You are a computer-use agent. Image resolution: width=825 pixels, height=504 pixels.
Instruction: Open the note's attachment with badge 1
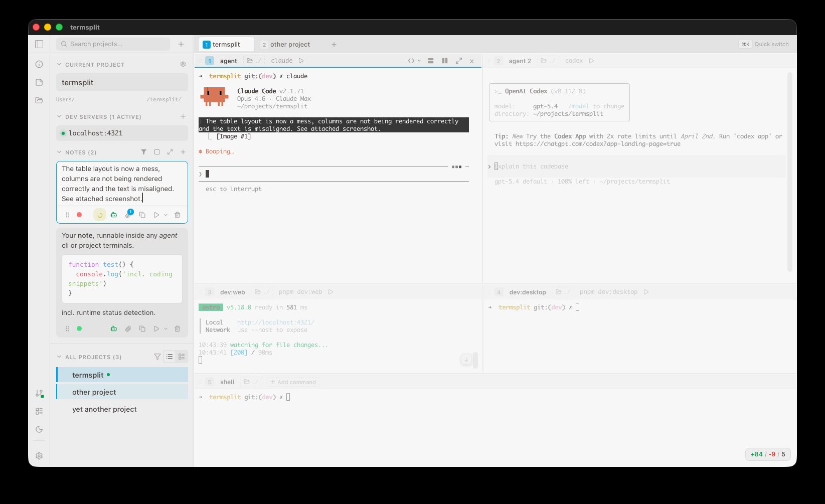(x=128, y=215)
